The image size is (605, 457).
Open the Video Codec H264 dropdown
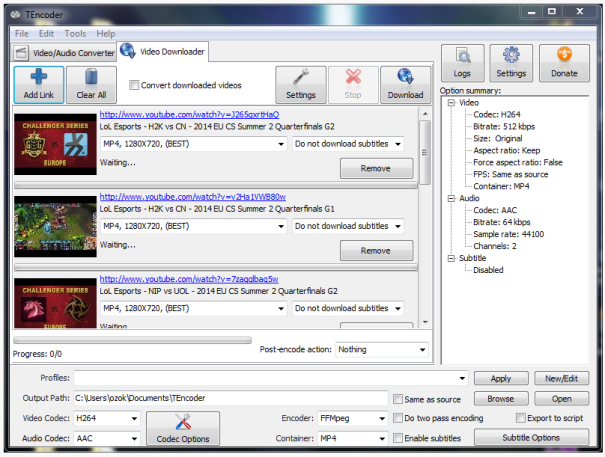click(x=106, y=418)
